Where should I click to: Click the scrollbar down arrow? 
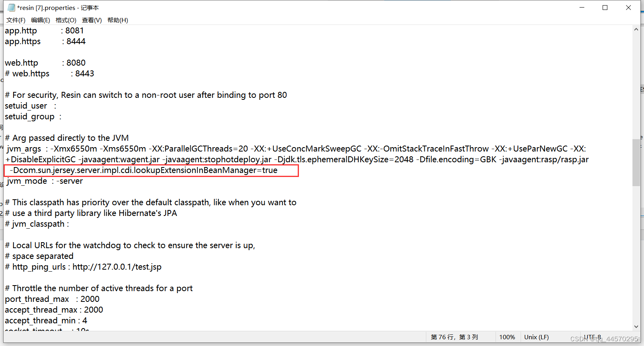(x=636, y=327)
